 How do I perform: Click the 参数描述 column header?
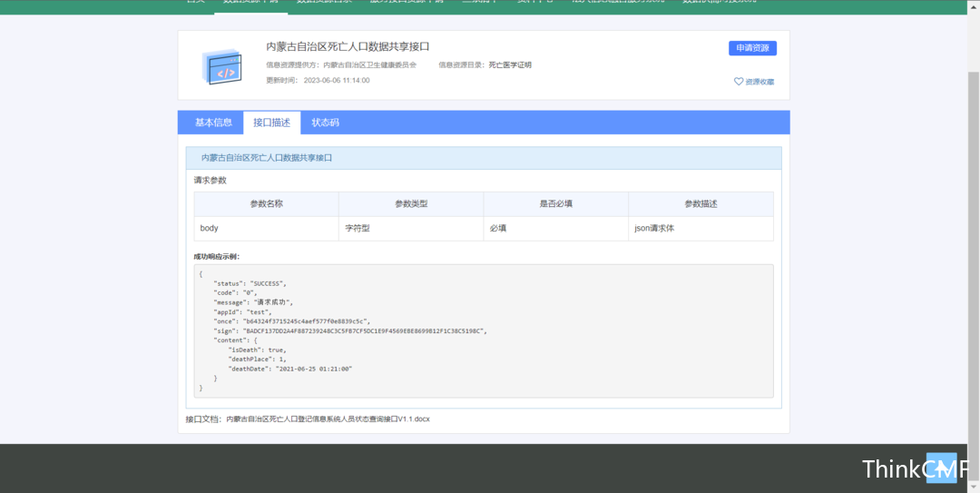click(701, 204)
